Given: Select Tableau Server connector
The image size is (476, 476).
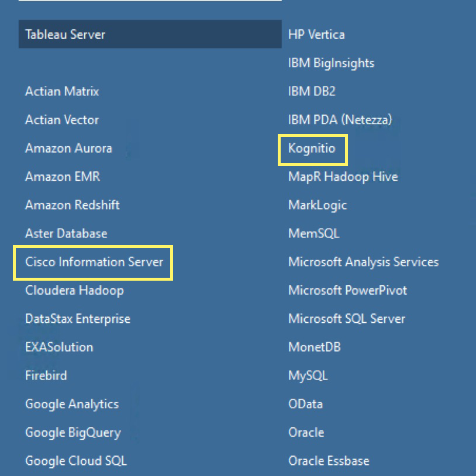Looking at the screenshot, I should 65,35.
